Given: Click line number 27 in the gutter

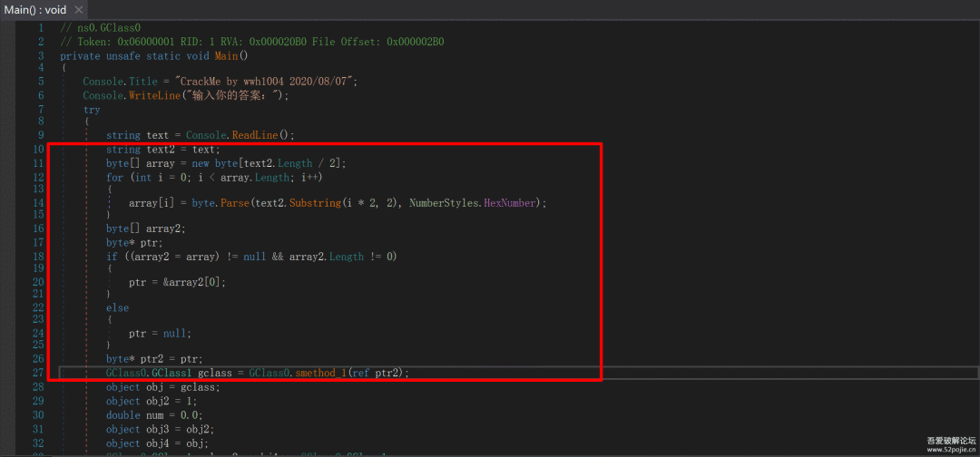Looking at the screenshot, I should pyautogui.click(x=38, y=373).
